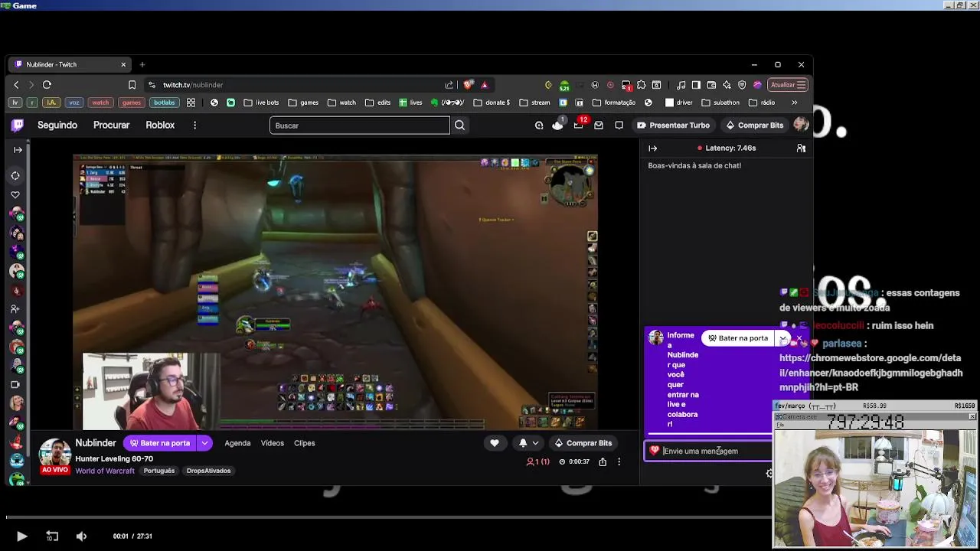This screenshot has width=980, height=551.
Task: Rewind the video 10 seconds
Action: pyautogui.click(x=52, y=536)
